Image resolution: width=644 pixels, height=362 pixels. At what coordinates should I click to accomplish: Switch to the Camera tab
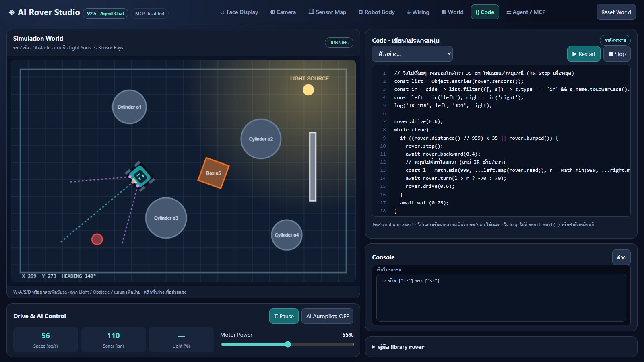click(283, 12)
